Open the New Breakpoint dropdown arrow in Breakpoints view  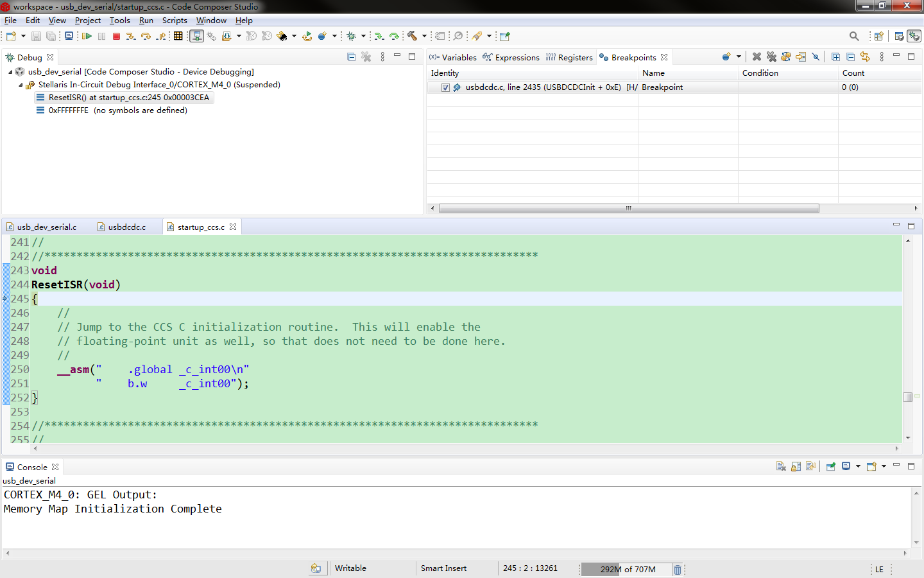tap(739, 57)
